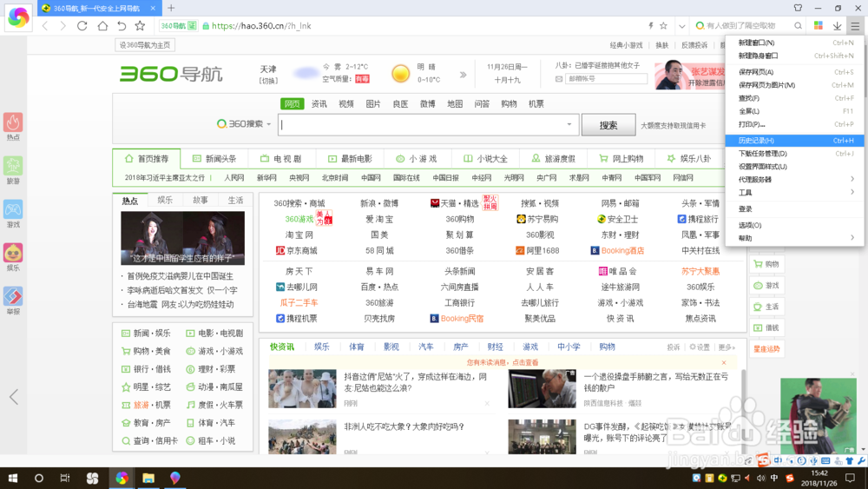Choose 新建窗口(N) from menu

[x=794, y=43]
